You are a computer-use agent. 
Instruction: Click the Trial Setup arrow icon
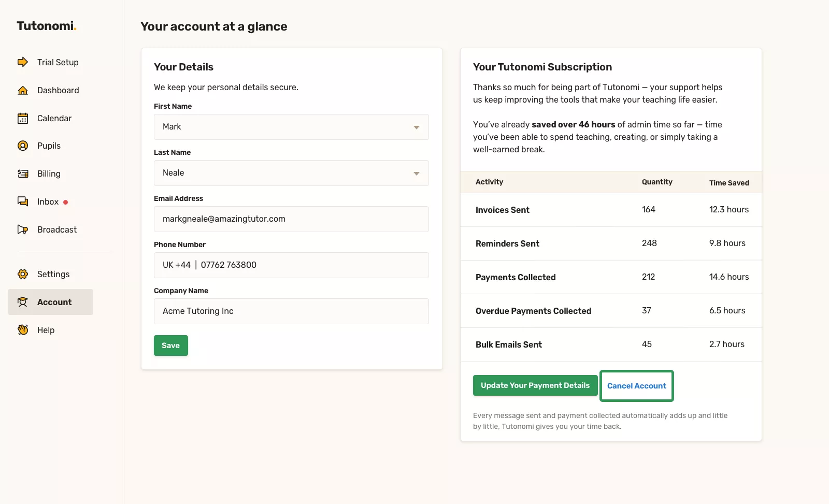click(23, 62)
